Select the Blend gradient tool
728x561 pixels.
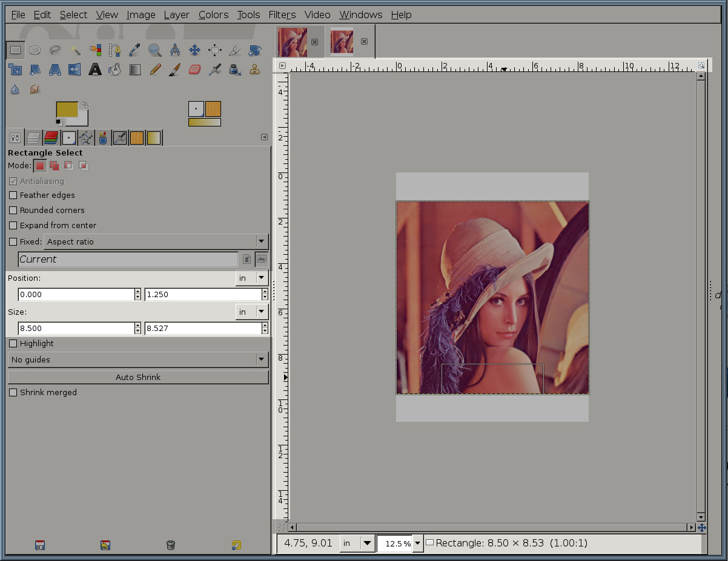[135, 70]
